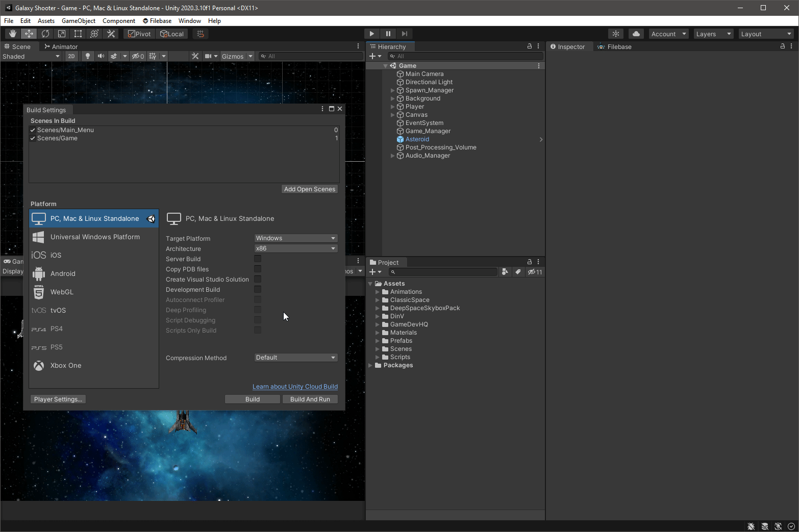Toggle grid snapping icon in main toolbar
Screen dimensions: 799x532
pos(201,34)
